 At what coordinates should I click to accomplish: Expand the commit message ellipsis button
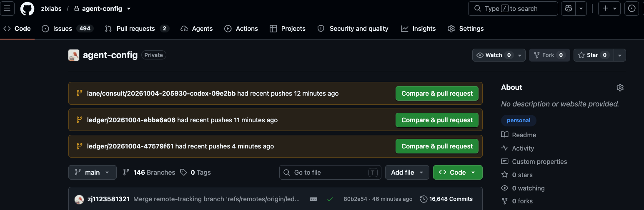point(313,199)
